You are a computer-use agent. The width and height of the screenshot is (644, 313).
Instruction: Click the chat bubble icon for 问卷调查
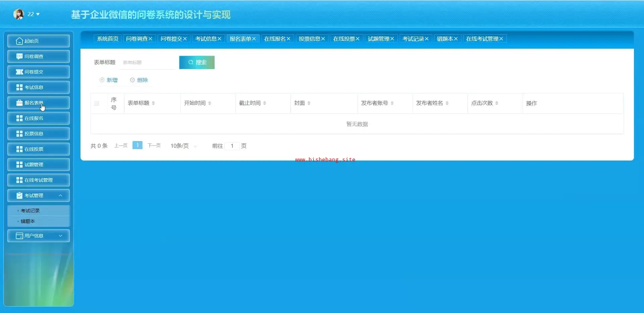(19, 56)
